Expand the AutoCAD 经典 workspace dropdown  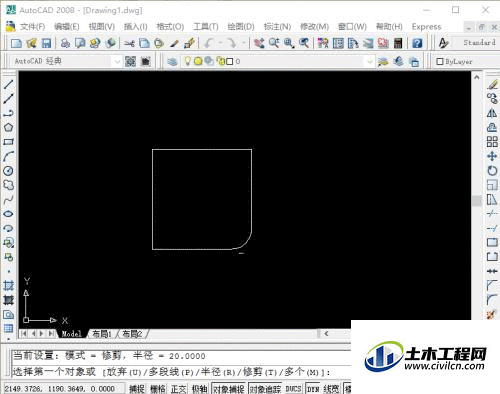tap(117, 61)
